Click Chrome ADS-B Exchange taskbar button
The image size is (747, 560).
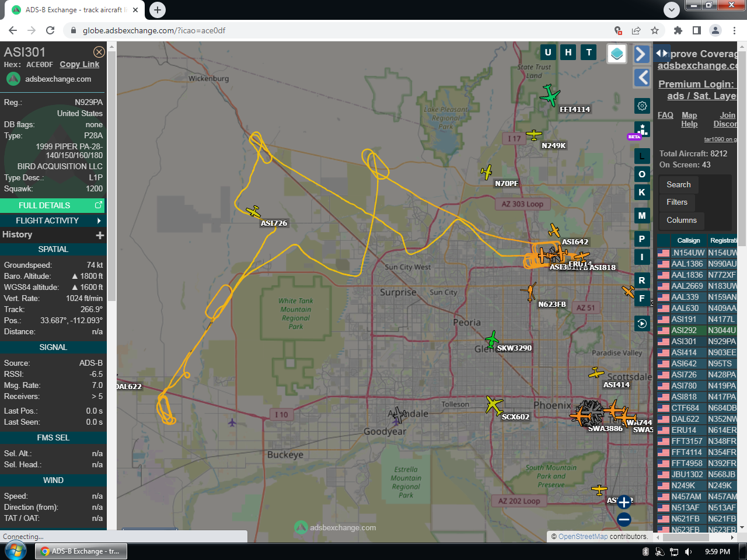[x=81, y=551]
